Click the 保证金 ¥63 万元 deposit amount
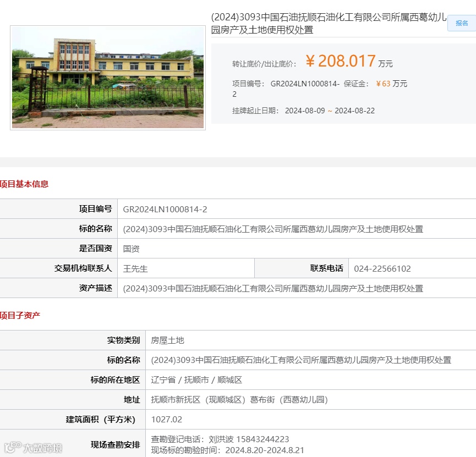 (x=375, y=84)
